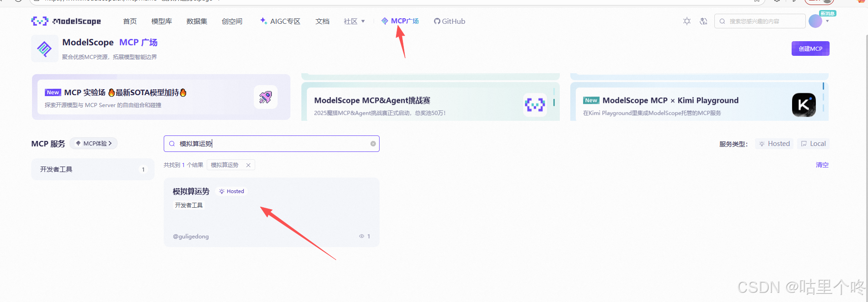The image size is (868, 302).
Task: Open the 数据集 navigation item
Action: pyautogui.click(x=197, y=21)
